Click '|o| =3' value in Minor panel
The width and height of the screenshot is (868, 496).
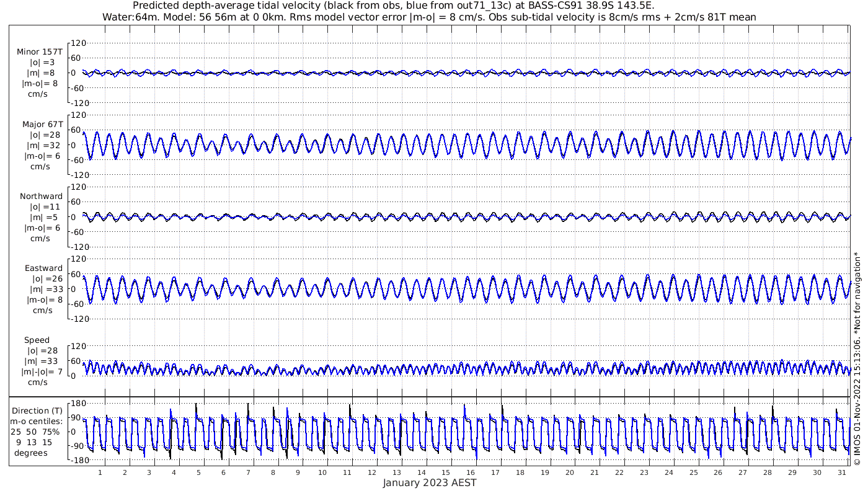42,63
